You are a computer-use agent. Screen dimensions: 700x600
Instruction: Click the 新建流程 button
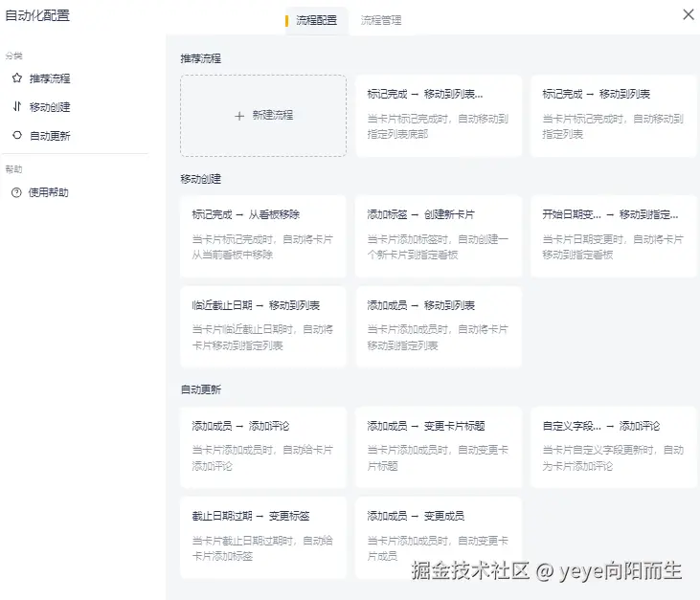(263, 116)
